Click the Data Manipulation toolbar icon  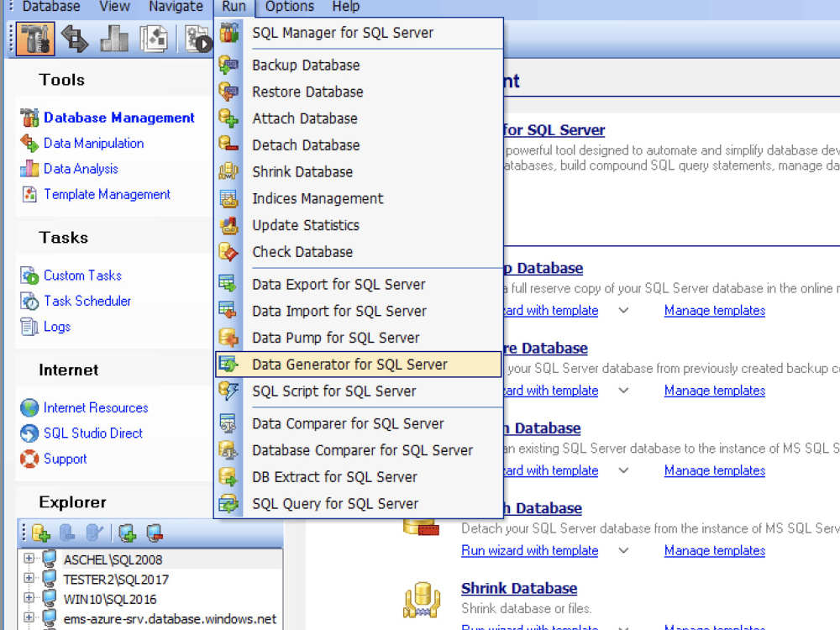[x=75, y=39]
